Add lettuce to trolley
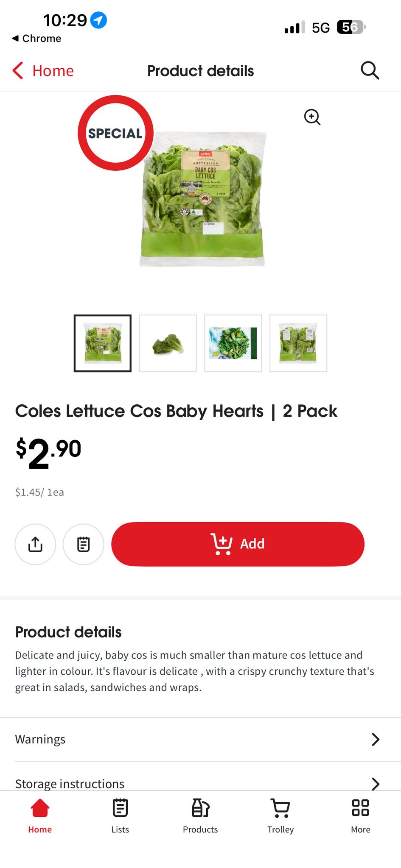 (x=238, y=544)
